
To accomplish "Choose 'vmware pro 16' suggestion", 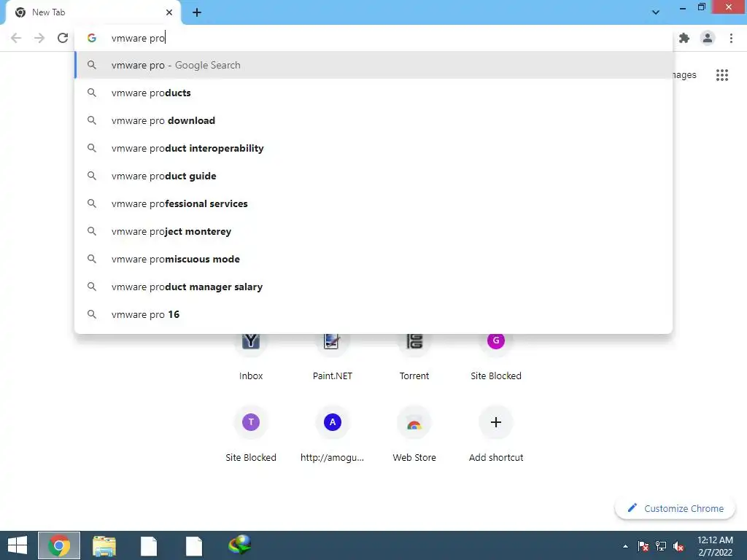I will [x=373, y=314].
